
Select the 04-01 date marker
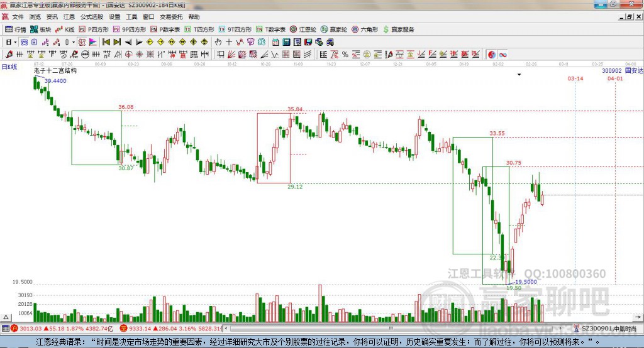click(x=615, y=79)
